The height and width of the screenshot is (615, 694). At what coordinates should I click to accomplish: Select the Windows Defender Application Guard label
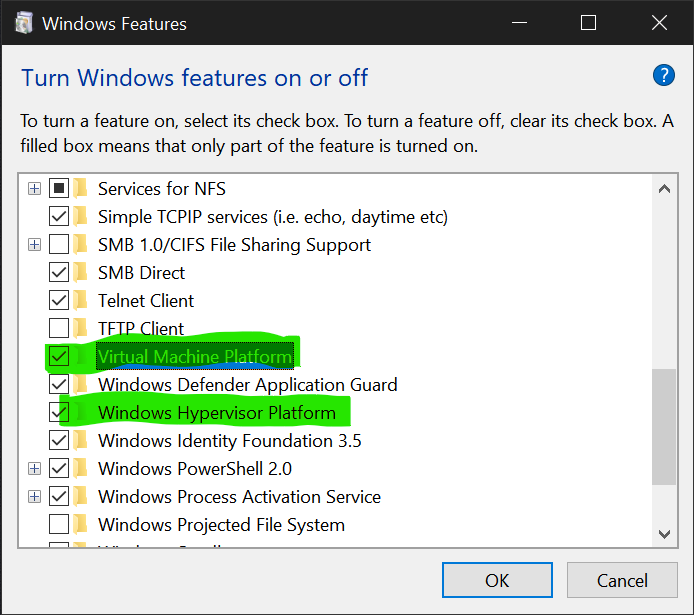coord(247,385)
